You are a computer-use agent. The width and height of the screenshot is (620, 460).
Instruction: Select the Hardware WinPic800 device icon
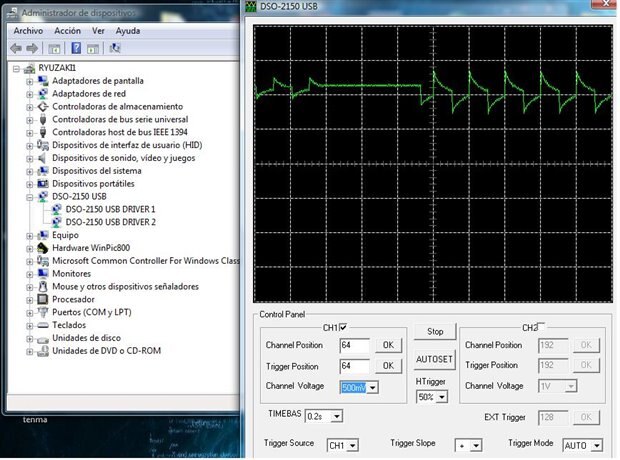[43, 248]
